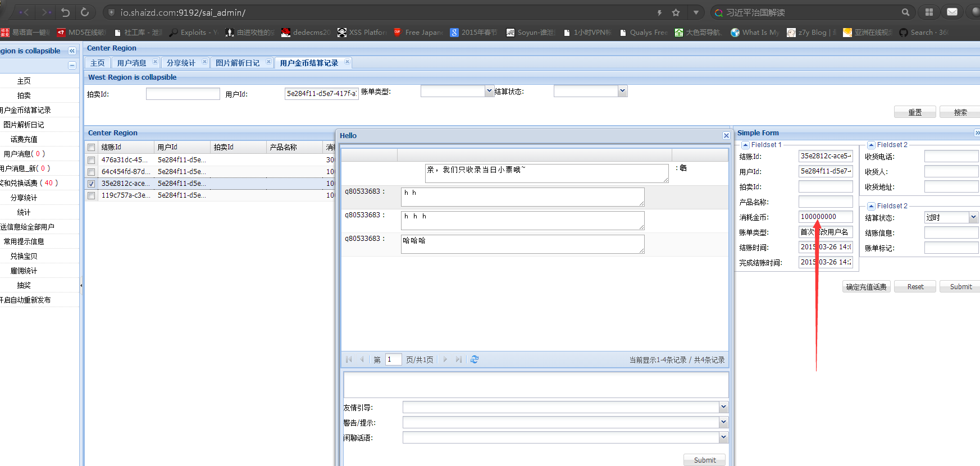Click the 重置 button

[x=915, y=112]
